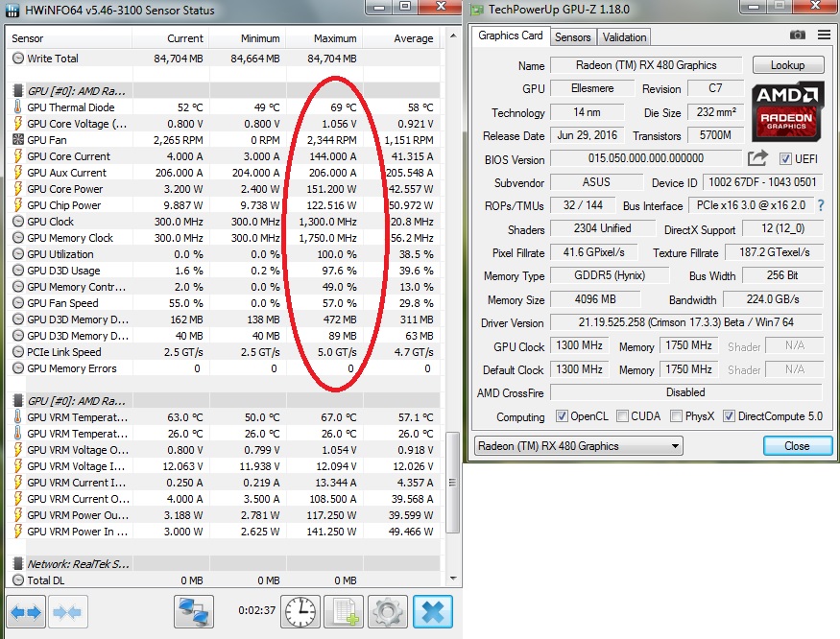The height and width of the screenshot is (639, 840).
Task: Click the Maximum column header
Action: (x=324, y=38)
